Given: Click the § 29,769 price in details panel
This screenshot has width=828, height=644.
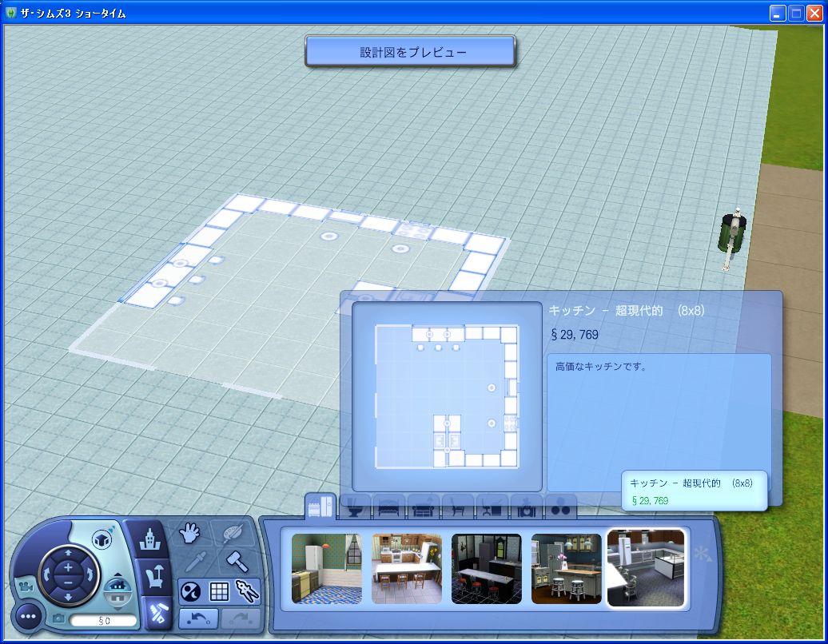Looking at the screenshot, I should coord(574,334).
